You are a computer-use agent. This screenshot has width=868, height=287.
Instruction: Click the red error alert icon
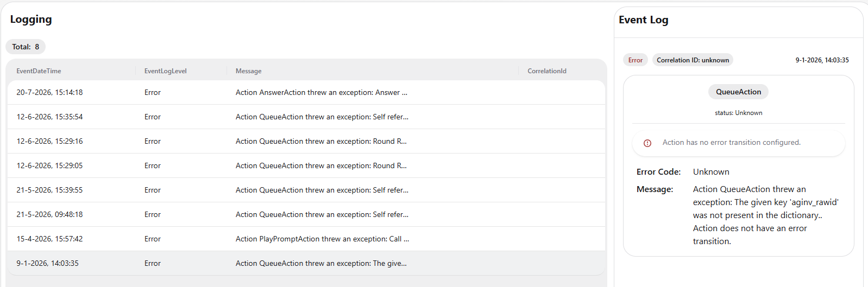(647, 143)
